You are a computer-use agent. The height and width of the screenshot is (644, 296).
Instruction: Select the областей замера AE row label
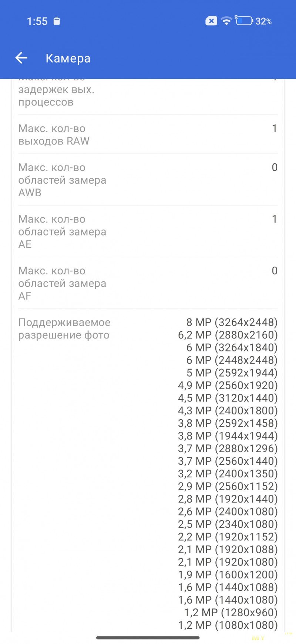point(62,231)
